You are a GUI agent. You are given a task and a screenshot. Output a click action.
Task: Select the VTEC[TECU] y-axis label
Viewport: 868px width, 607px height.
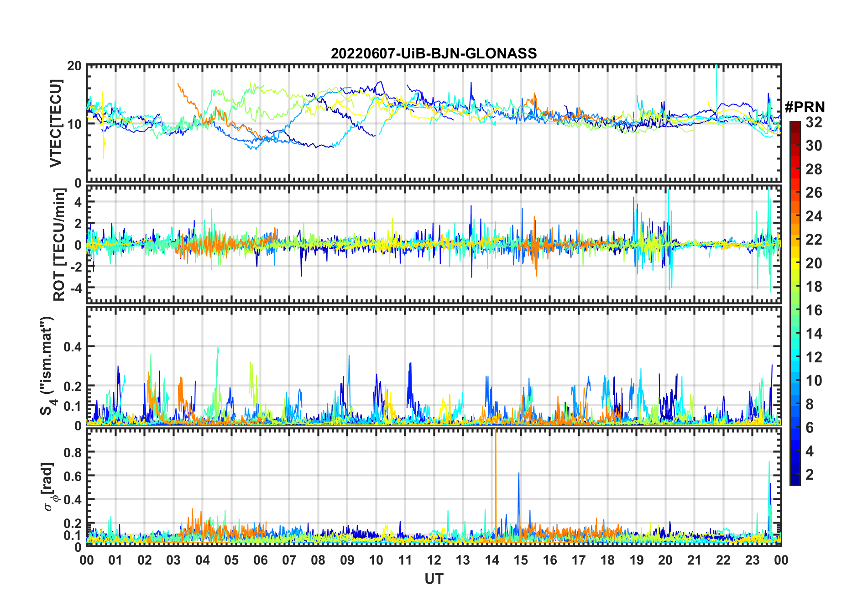coord(56,123)
